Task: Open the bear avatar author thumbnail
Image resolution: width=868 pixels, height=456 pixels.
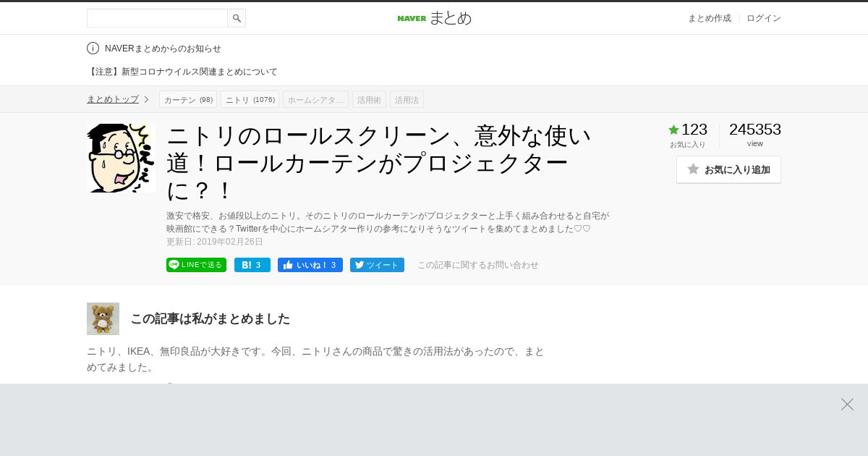Action: click(103, 318)
